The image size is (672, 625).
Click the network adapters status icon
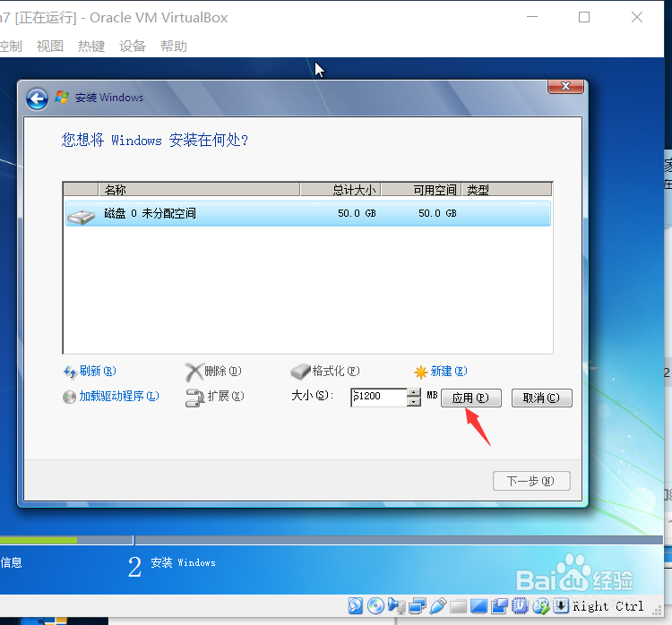tap(417, 605)
